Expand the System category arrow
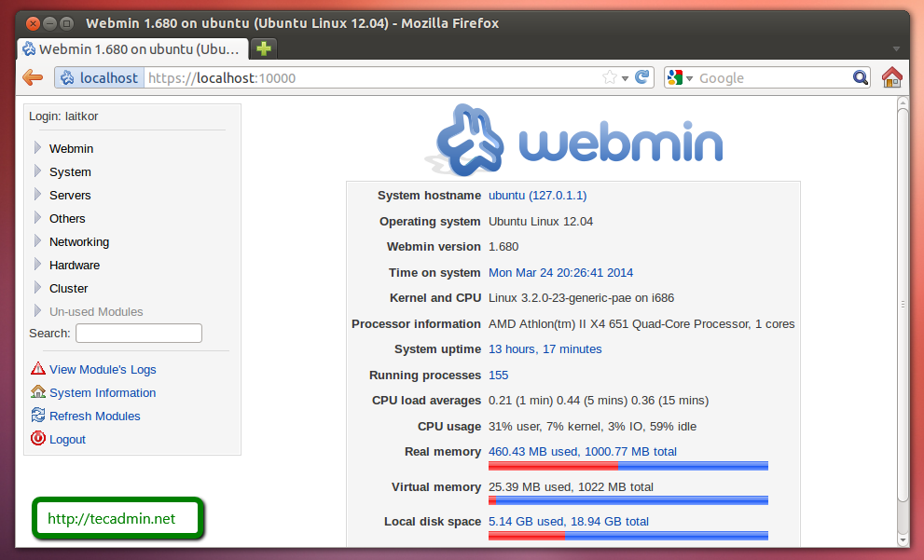924x560 pixels. (x=37, y=171)
